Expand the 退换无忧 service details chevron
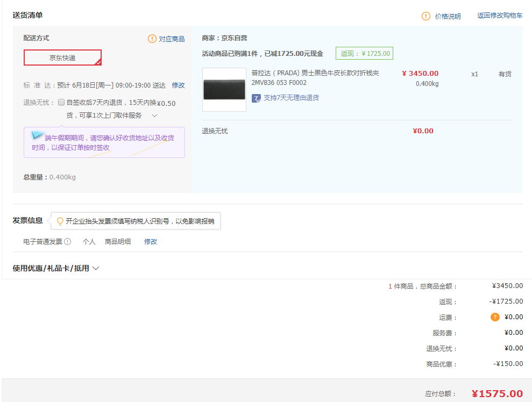This screenshot has width=532, height=402. (x=154, y=116)
